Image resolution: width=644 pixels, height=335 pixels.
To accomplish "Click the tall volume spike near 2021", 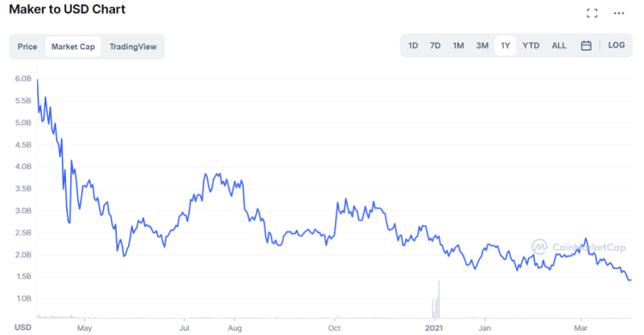I will 439,300.
